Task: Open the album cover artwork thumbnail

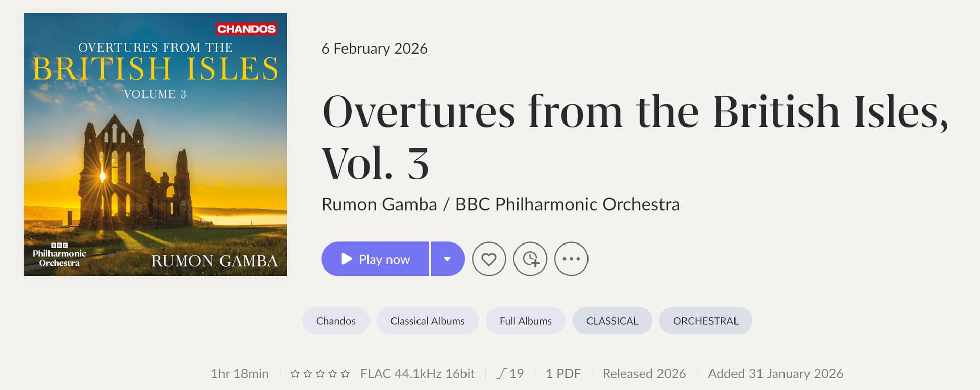Action: (155, 144)
